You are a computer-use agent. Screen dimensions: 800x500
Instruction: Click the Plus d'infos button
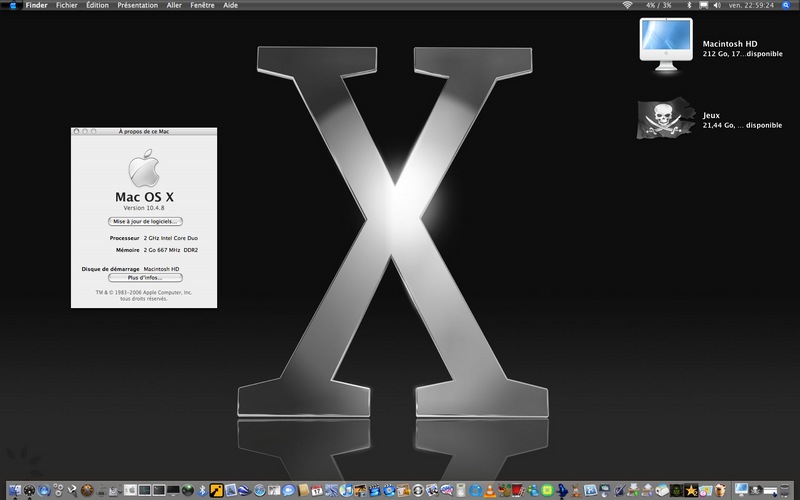pos(145,277)
